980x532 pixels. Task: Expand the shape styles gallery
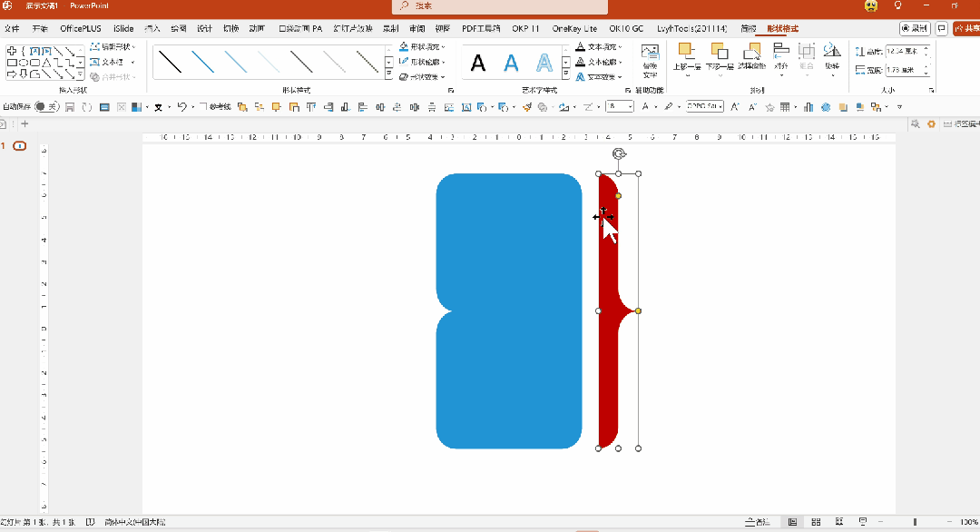pos(388,74)
